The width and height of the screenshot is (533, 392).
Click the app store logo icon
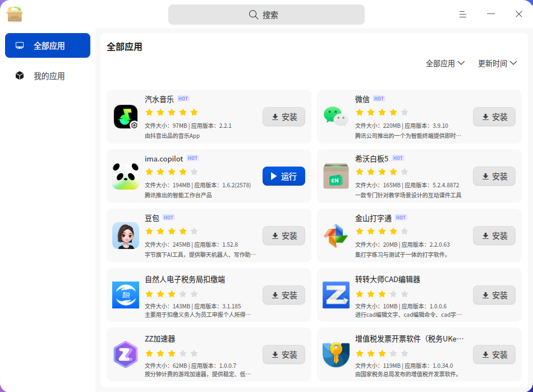click(x=14, y=14)
